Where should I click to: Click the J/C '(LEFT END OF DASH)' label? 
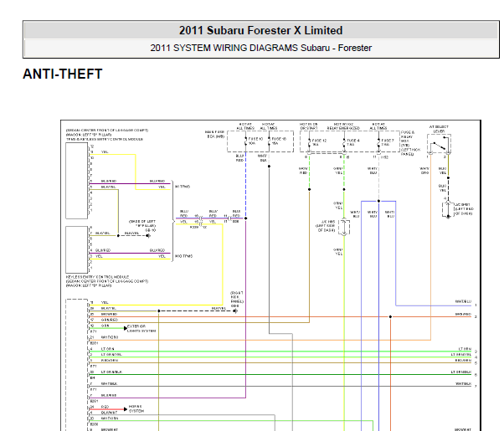(x=464, y=209)
